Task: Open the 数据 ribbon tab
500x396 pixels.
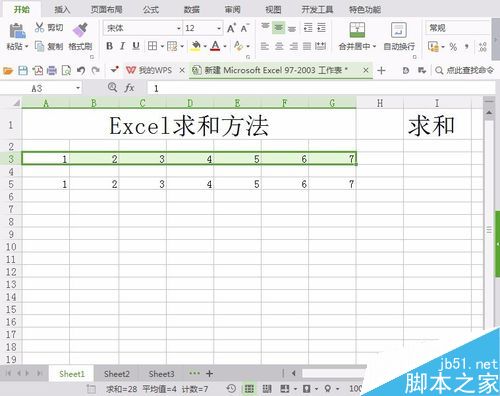Action: 192,9
